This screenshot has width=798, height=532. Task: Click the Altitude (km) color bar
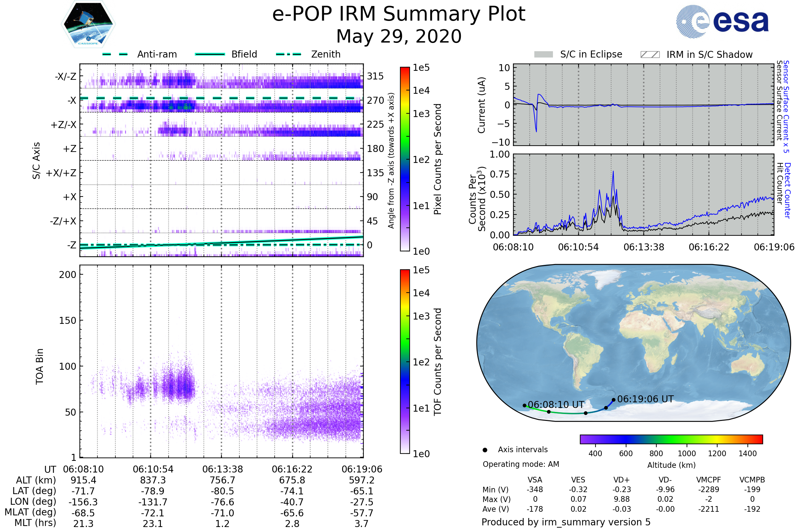(x=671, y=439)
